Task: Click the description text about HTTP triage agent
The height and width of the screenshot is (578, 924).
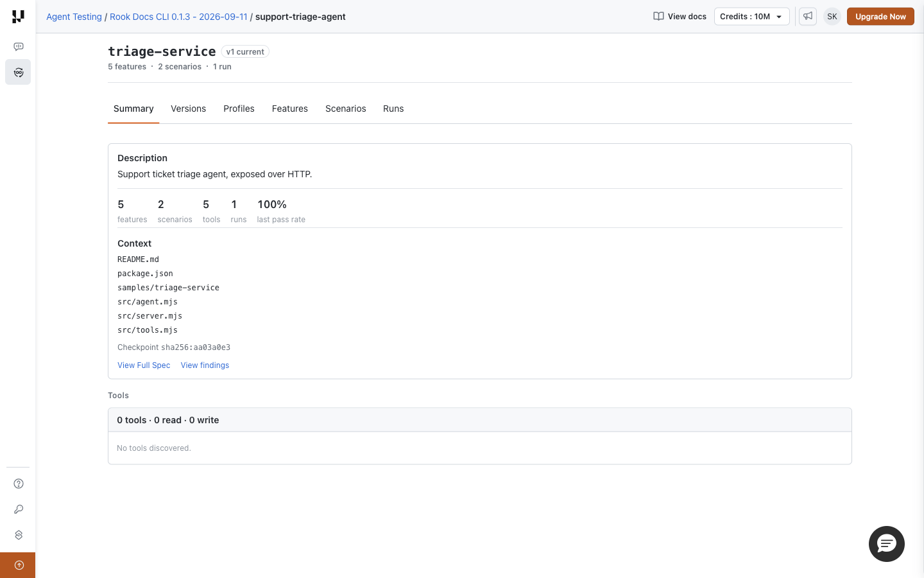Action: (x=215, y=174)
